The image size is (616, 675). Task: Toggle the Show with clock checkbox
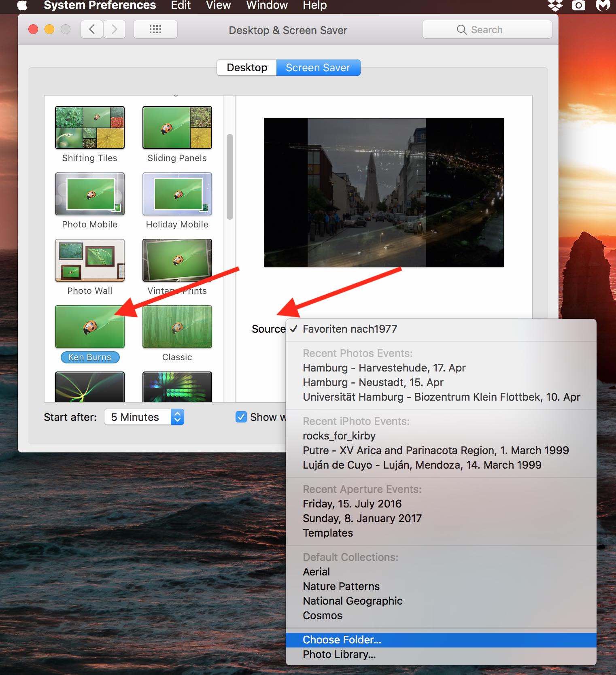point(241,417)
